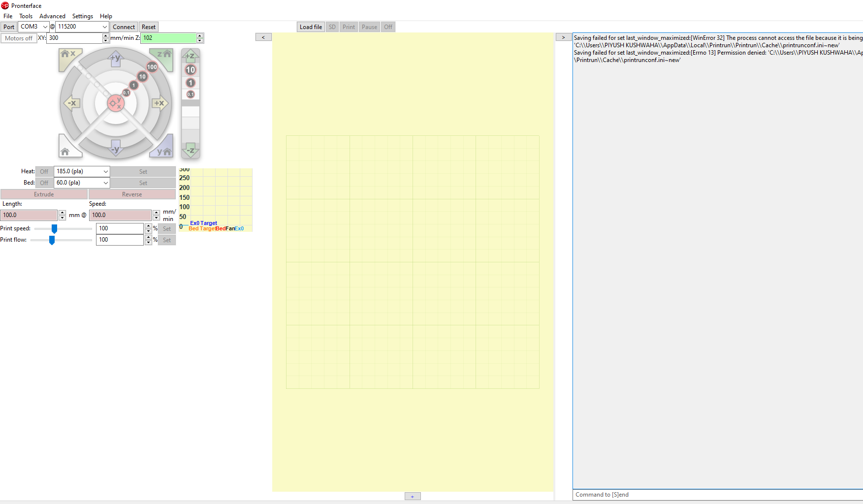Toggle Bed Off button
The height and width of the screenshot is (504, 863).
pyautogui.click(x=44, y=183)
